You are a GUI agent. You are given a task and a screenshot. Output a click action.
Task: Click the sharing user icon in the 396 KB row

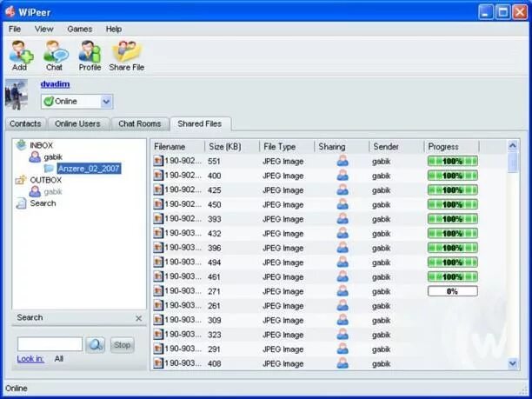[342, 248]
